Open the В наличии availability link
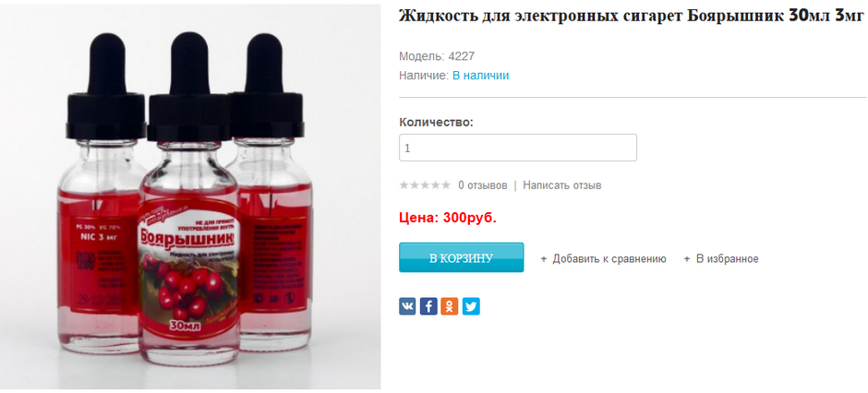The width and height of the screenshot is (868, 393). tap(481, 76)
